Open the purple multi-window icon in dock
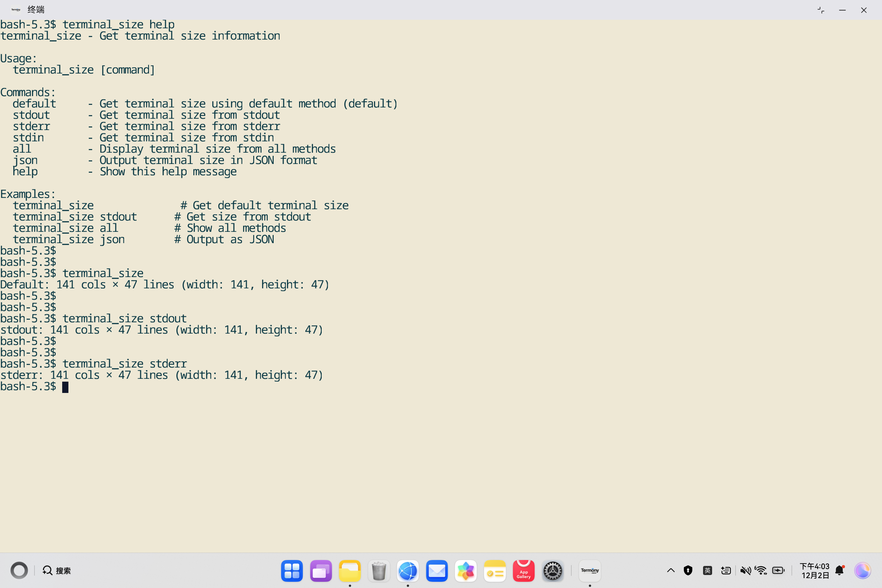The height and width of the screenshot is (588, 882). (x=321, y=571)
